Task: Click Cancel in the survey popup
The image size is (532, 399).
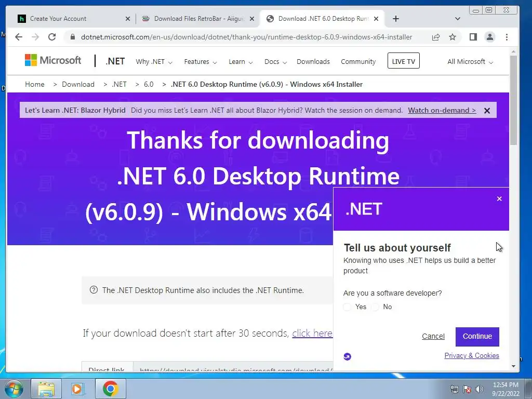Action: pyautogui.click(x=433, y=336)
